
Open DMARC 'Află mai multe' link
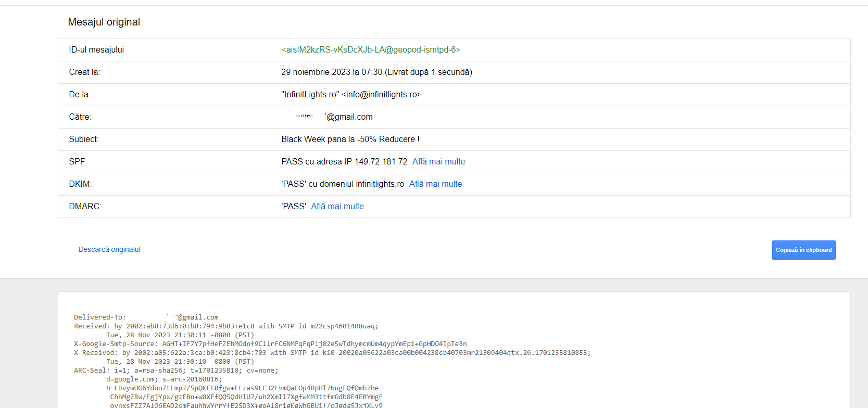tap(337, 207)
